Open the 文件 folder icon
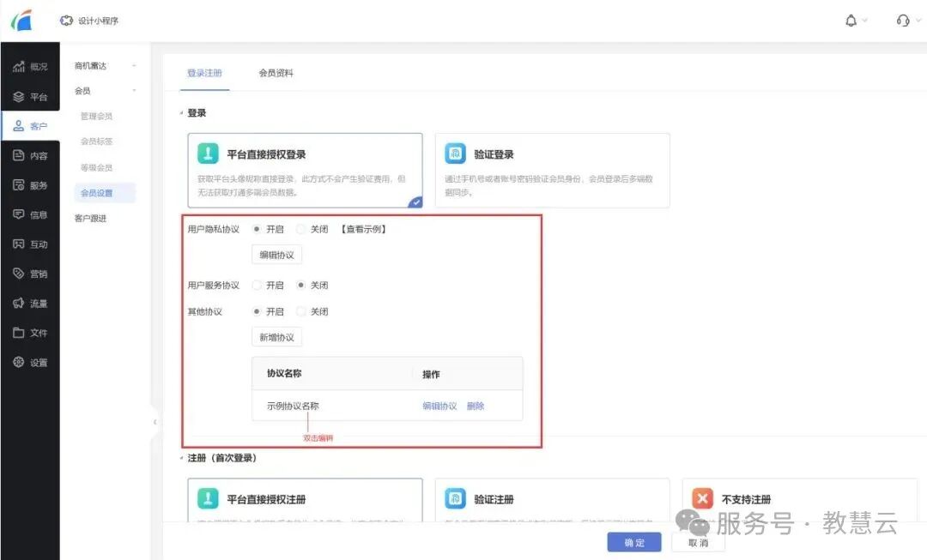 pyautogui.click(x=18, y=333)
